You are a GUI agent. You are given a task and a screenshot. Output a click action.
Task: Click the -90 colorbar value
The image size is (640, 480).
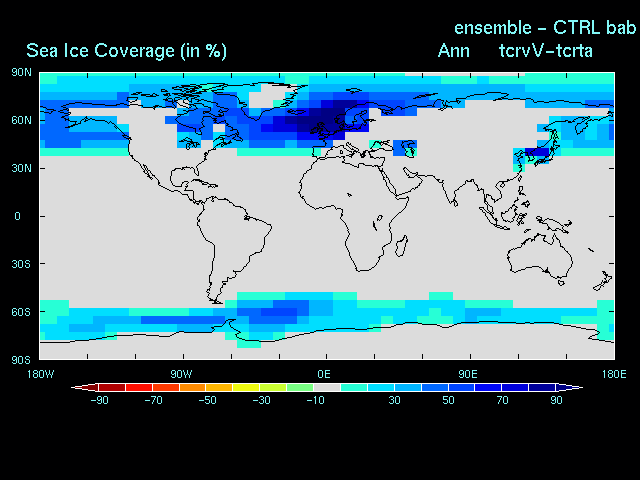pyautogui.click(x=99, y=400)
